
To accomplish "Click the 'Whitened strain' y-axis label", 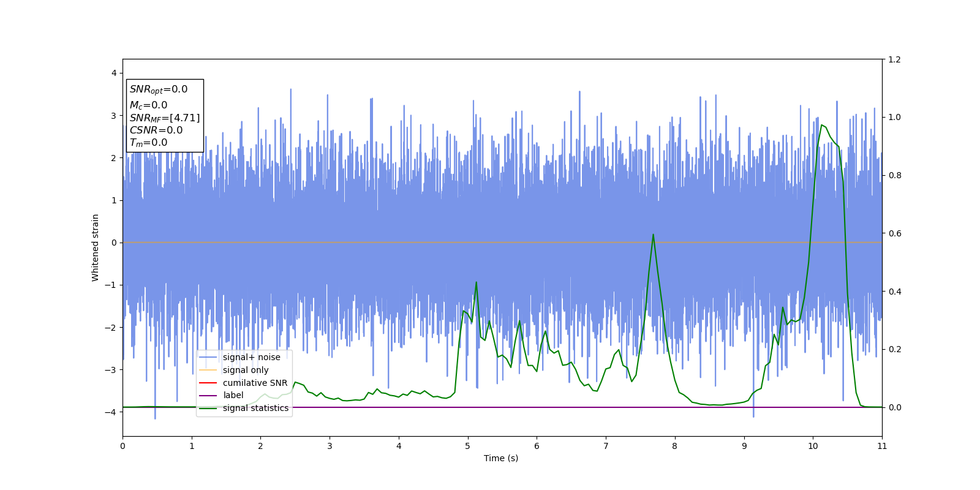I will (96, 247).
